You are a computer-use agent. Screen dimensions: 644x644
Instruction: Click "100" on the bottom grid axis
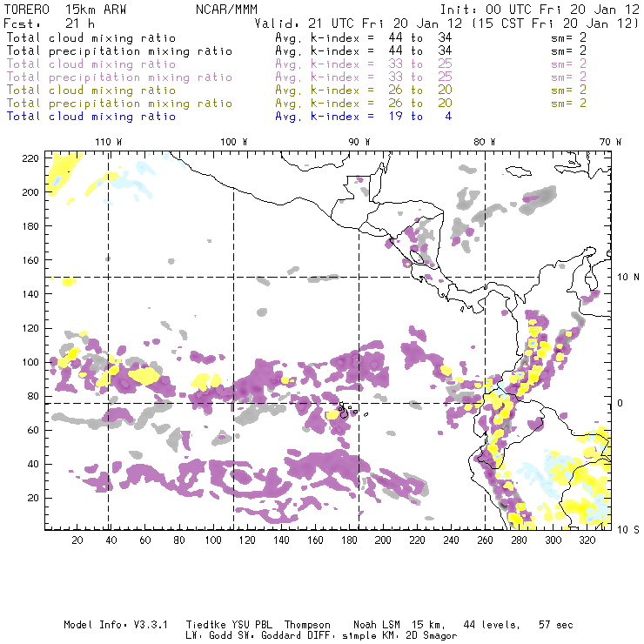(213, 540)
